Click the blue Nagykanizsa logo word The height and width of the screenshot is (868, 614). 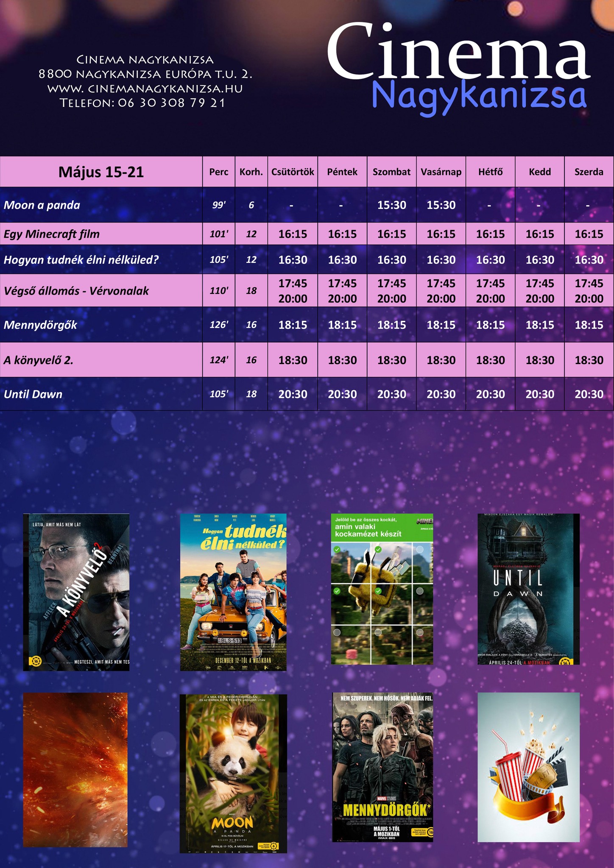pos(479,97)
